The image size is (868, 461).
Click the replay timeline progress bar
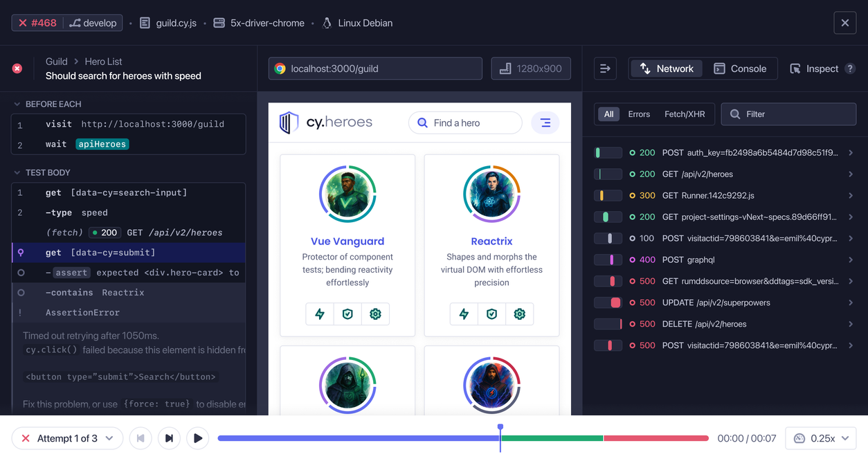click(x=464, y=437)
